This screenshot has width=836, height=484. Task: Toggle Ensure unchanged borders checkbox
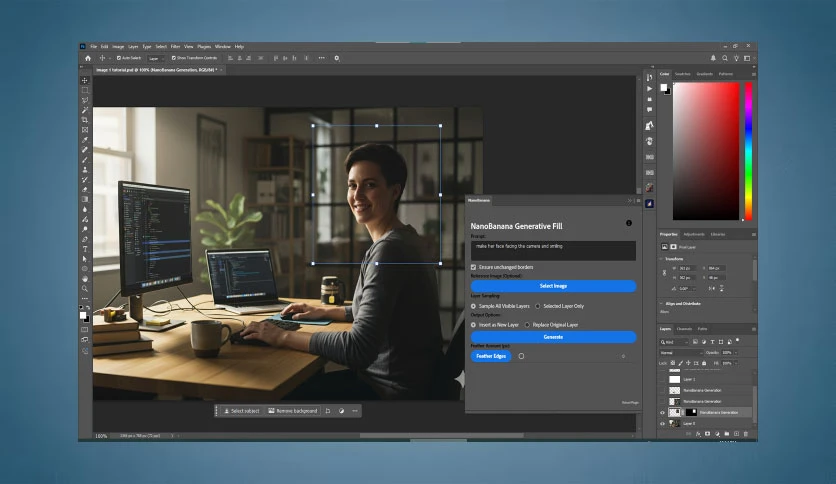click(473, 267)
